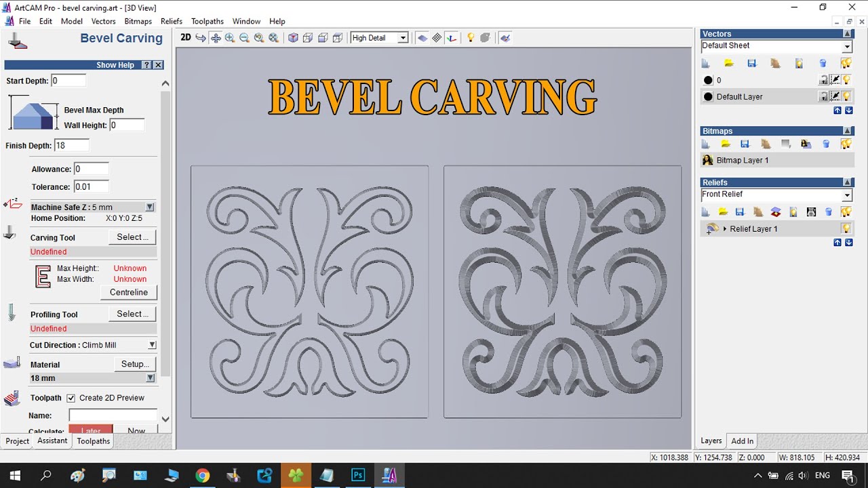Click the vector layer 0 black color swatch
The height and width of the screenshot is (488, 868).
708,80
